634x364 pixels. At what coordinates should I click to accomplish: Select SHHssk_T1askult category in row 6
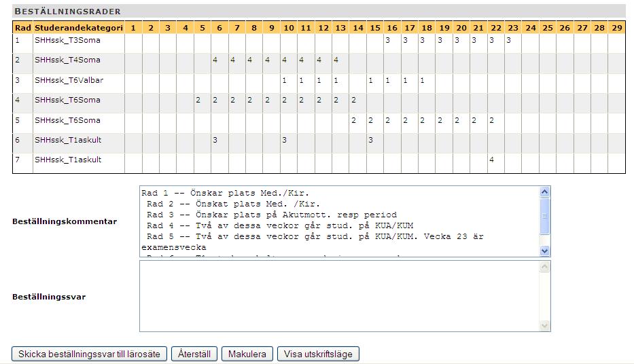(68, 140)
